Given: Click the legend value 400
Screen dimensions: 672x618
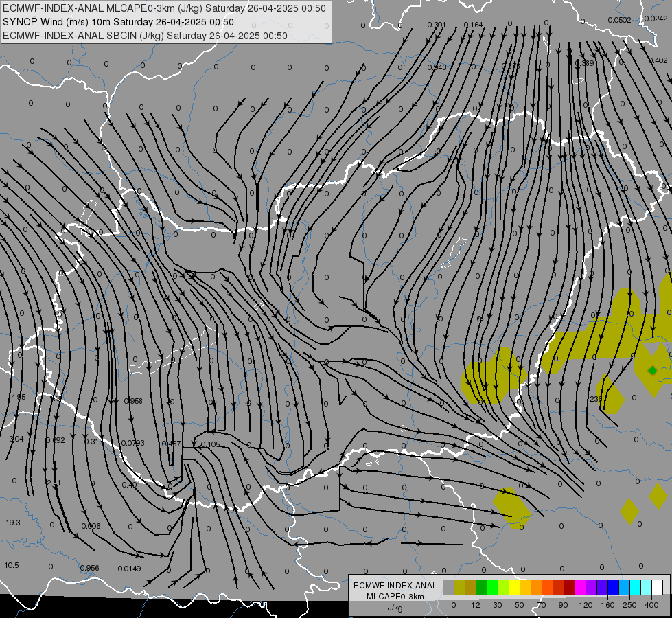Looking at the screenshot, I should 651,605.
